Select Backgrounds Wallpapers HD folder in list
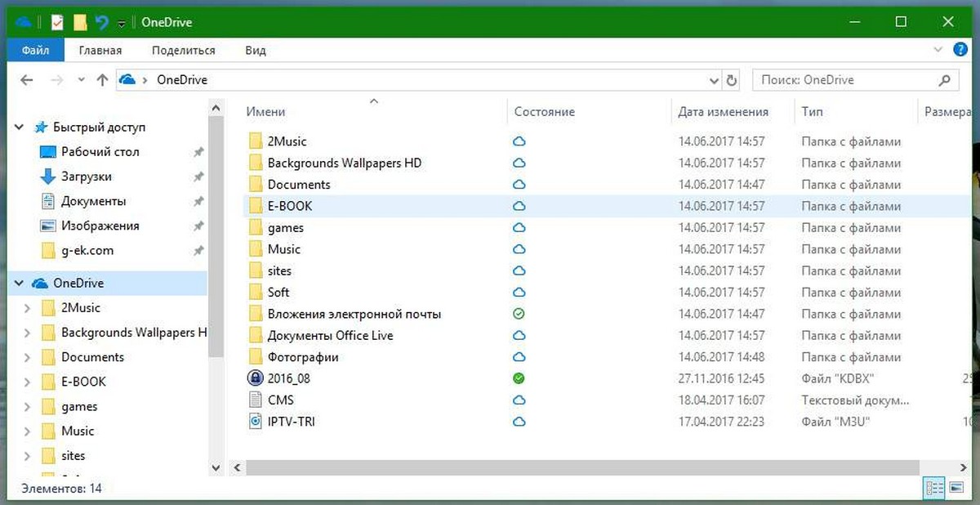 345,163
